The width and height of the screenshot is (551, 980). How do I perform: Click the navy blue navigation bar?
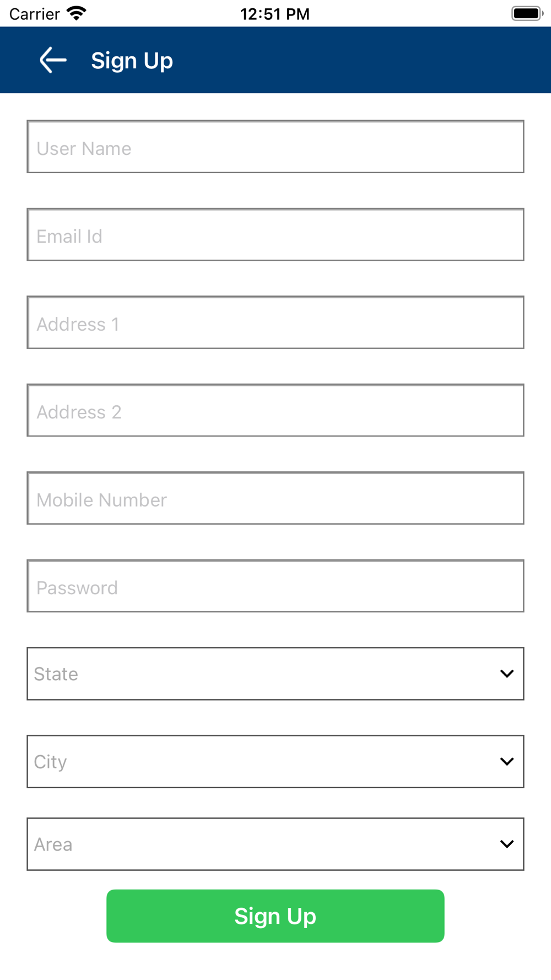click(358, 60)
